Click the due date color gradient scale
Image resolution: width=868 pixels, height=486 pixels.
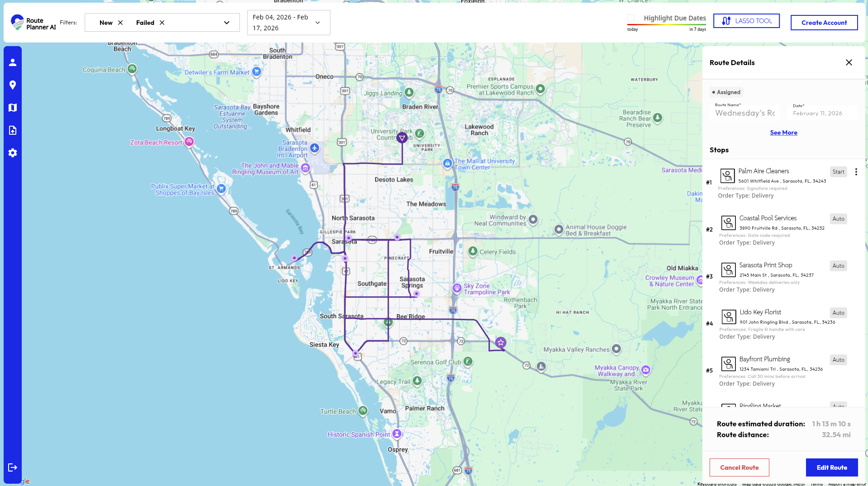tap(666, 25)
